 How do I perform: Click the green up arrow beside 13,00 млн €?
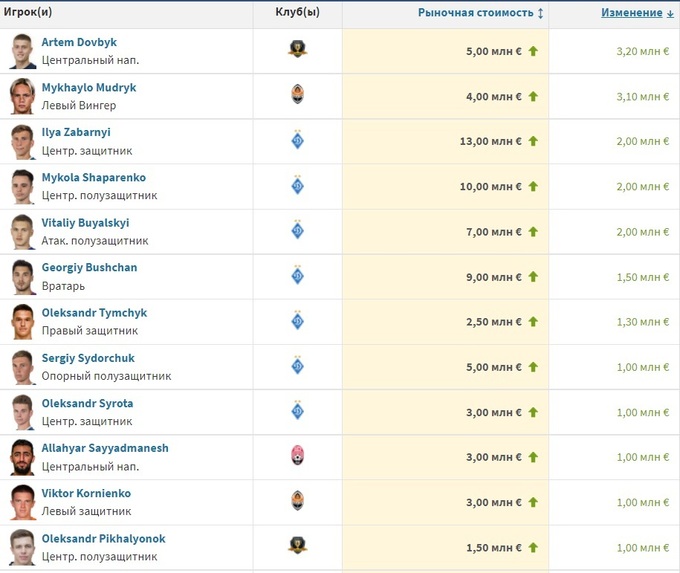[533, 142]
